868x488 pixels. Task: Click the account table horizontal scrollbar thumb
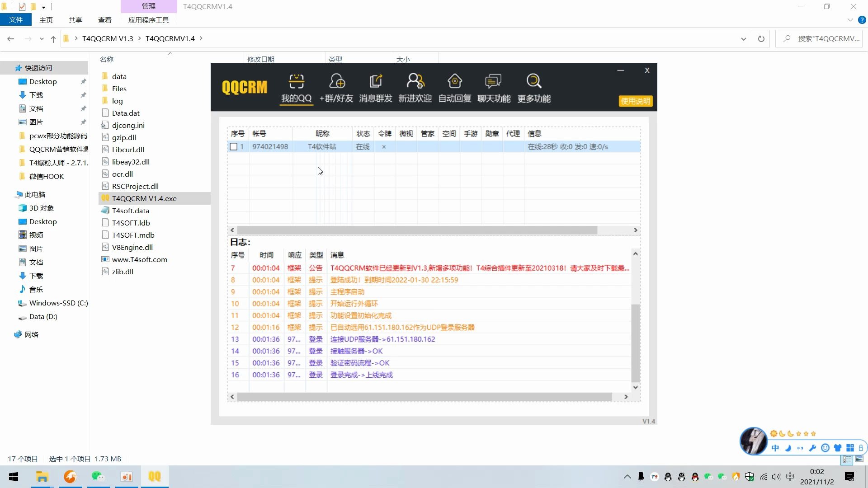tap(417, 230)
